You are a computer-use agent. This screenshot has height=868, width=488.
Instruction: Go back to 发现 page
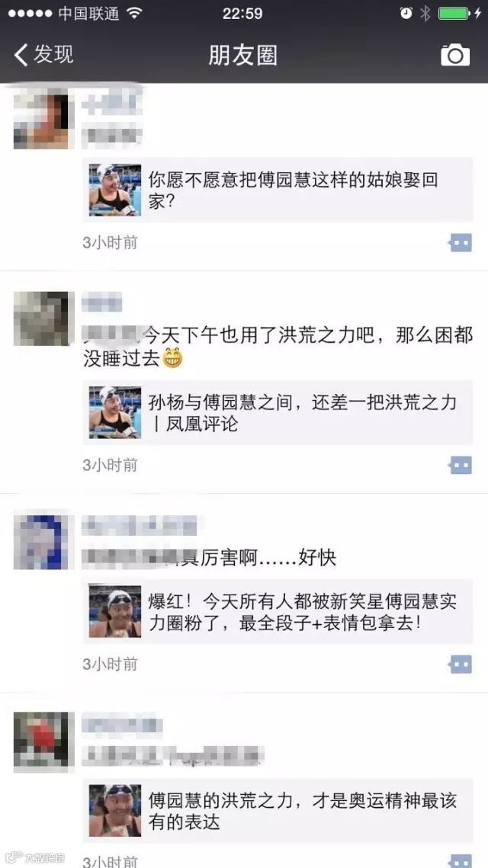click(43, 55)
